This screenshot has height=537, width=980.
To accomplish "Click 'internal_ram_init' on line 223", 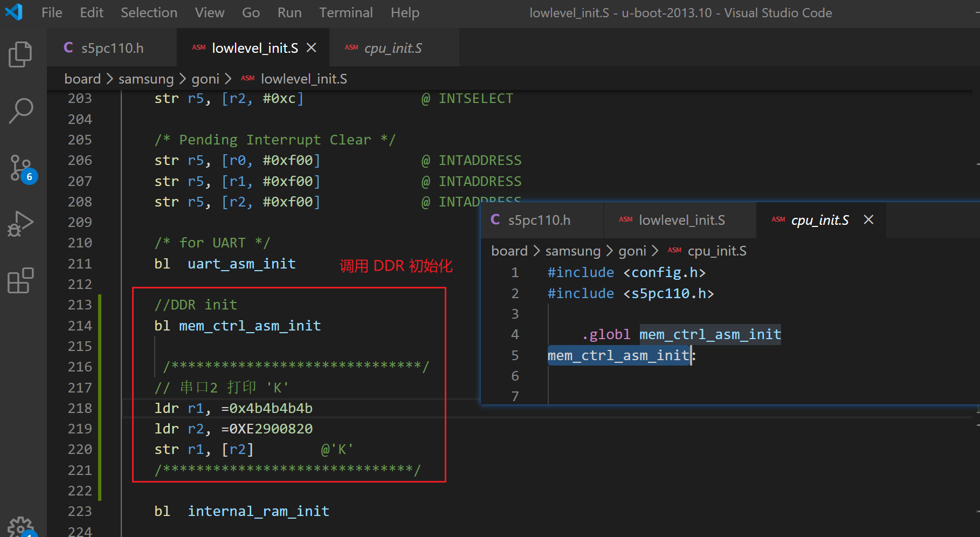I will (258, 511).
